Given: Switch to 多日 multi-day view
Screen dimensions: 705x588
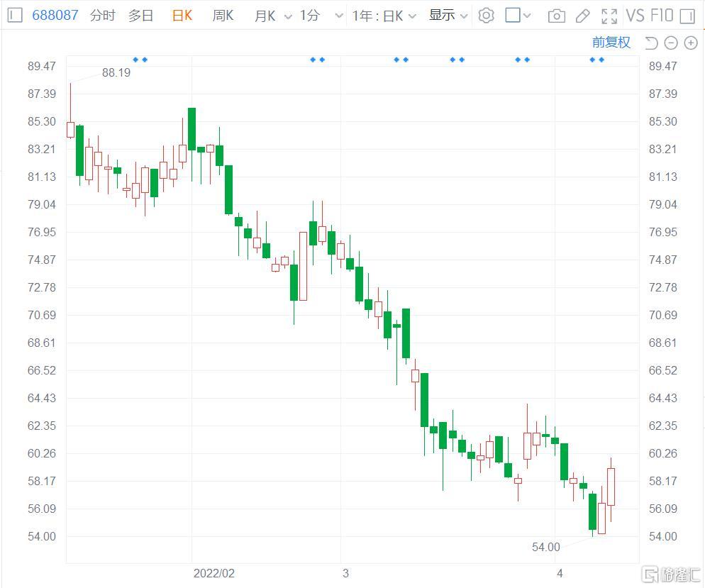Looking at the screenshot, I should [140, 16].
